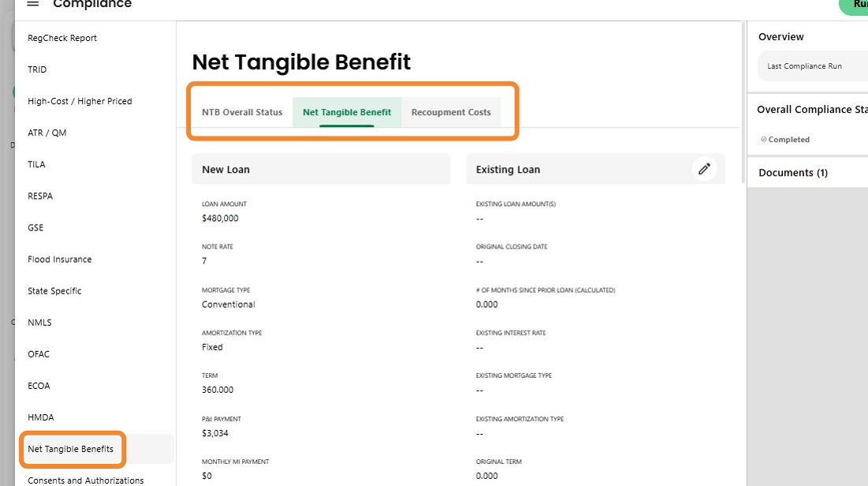Navigate to TILA compliance page
868x486 pixels.
pos(36,164)
